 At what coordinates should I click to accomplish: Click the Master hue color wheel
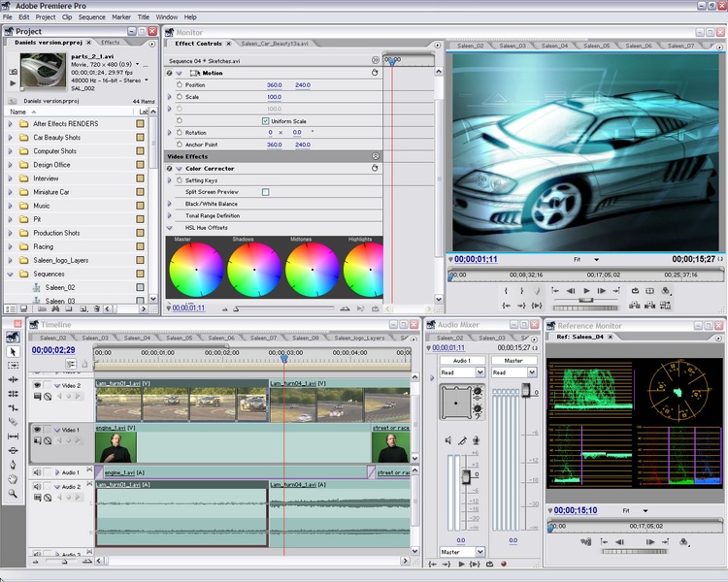195,270
